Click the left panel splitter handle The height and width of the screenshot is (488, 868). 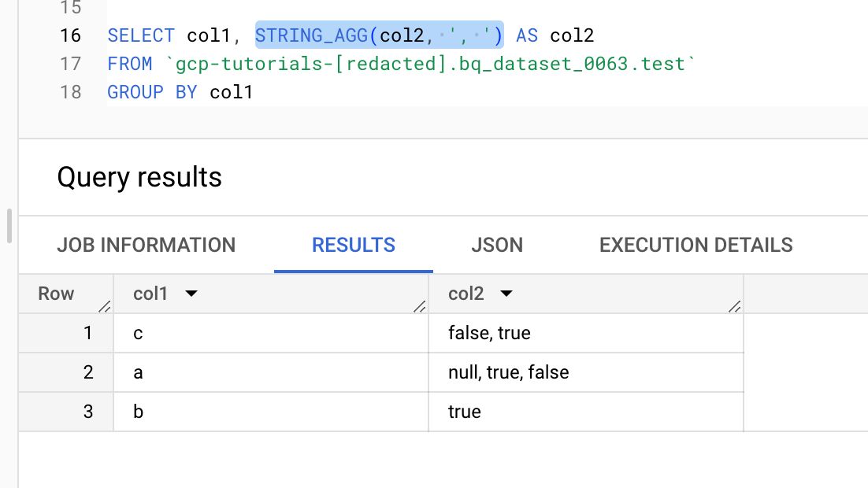click(x=9, y=226)
